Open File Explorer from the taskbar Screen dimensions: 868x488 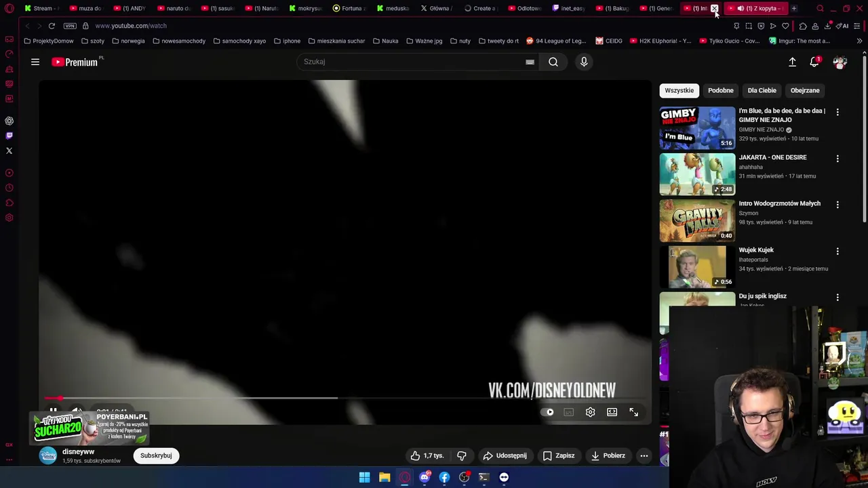[x=384, y=477]
